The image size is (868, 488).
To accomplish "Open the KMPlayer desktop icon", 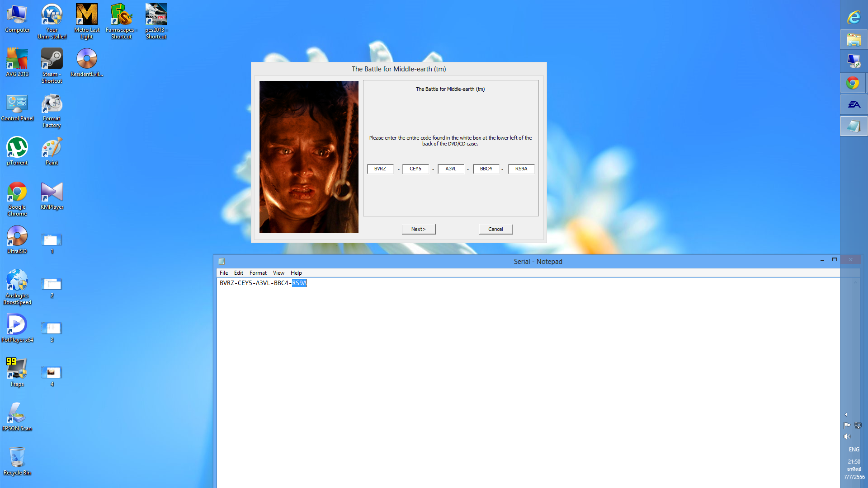I will (52, 192).
